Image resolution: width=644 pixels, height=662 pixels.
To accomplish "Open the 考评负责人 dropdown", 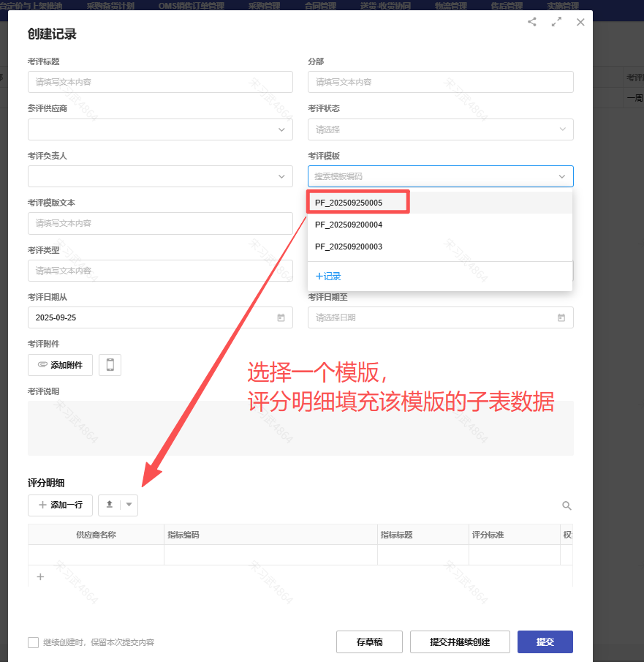I will coord(160,176).
